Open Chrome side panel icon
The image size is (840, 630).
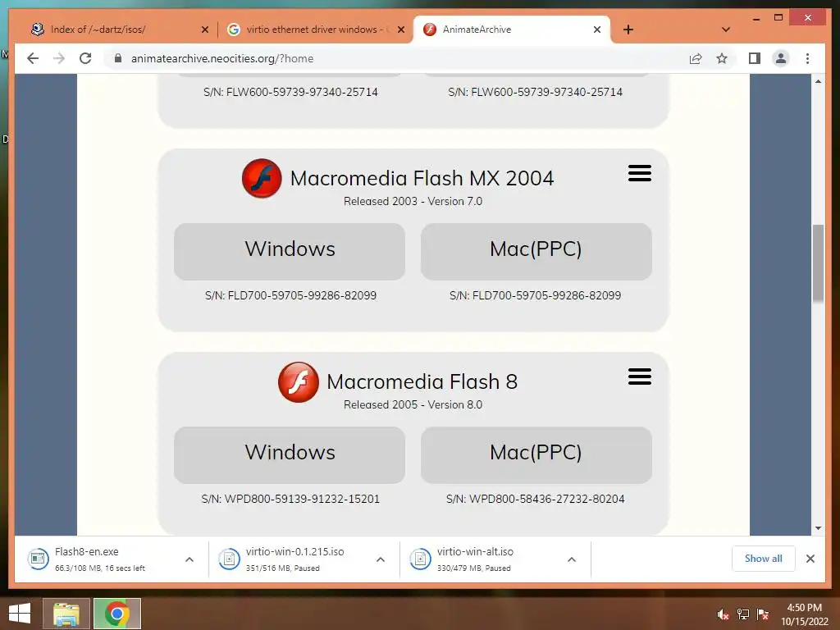(x=755, y=58)
